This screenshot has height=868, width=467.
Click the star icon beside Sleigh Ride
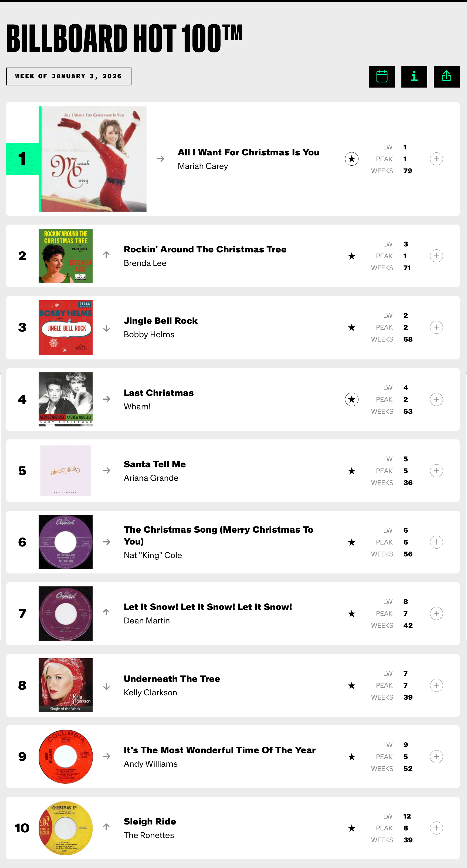pos(351,828)
